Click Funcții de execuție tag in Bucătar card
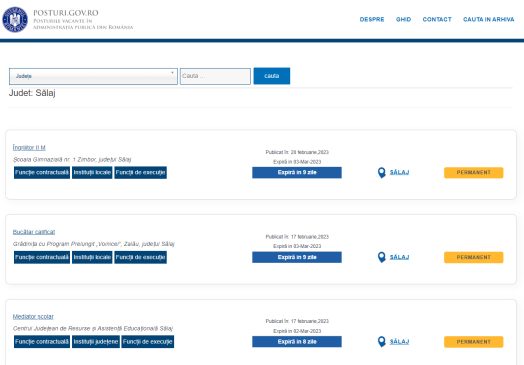 click(140, 257)
